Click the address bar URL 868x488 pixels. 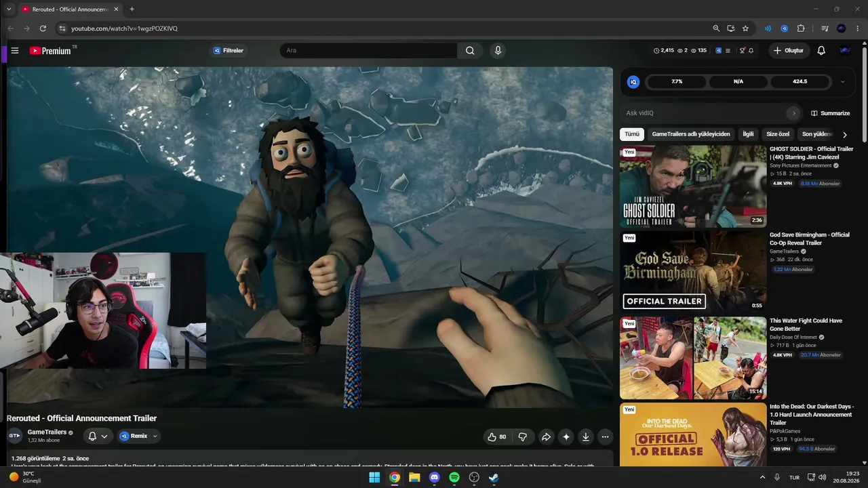coord(125,28)
